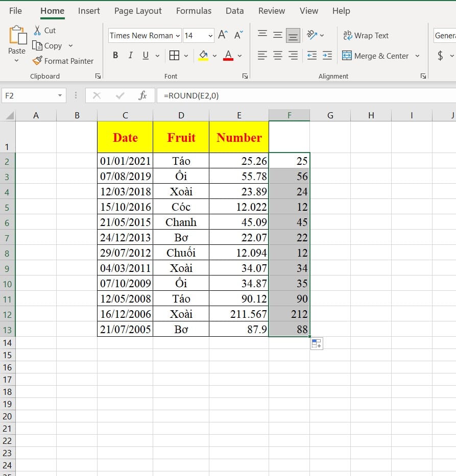This screenshot has width=456, height=476.
Task: Toggle Underline formatting
Action: [x=146, y=55]
